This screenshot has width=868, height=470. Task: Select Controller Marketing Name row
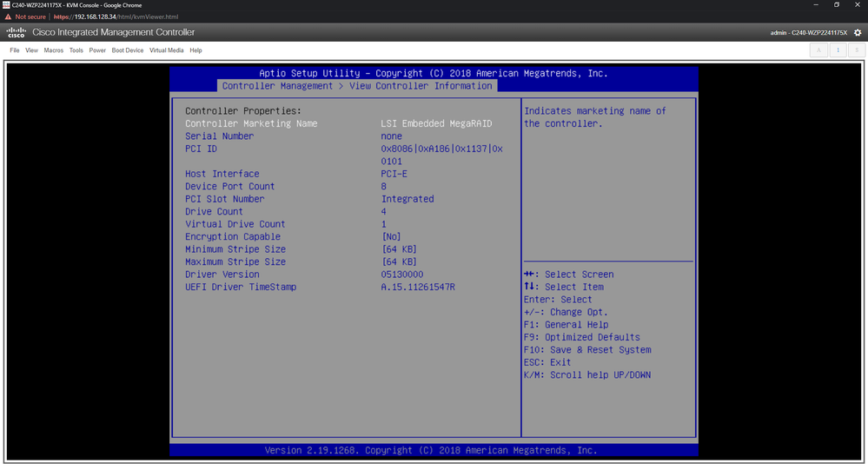338,123
